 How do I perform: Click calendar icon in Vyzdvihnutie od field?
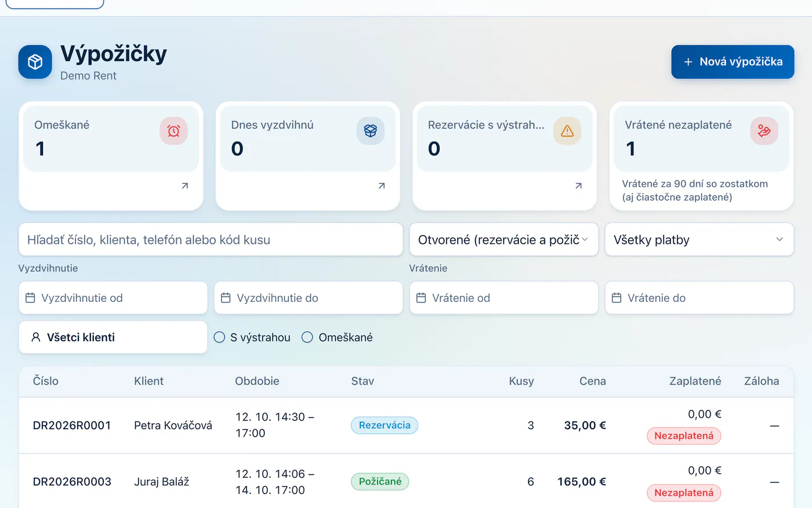[30, 298]
